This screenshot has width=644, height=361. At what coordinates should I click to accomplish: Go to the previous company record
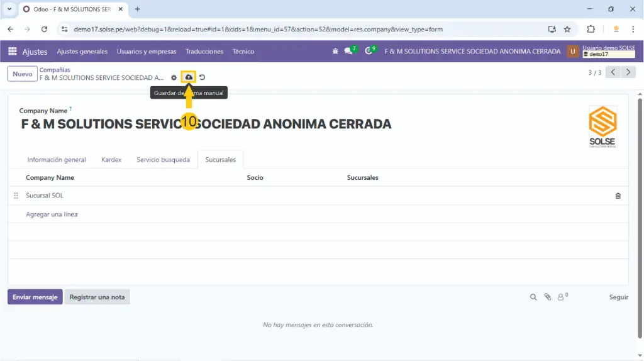(x=613, y=72)
